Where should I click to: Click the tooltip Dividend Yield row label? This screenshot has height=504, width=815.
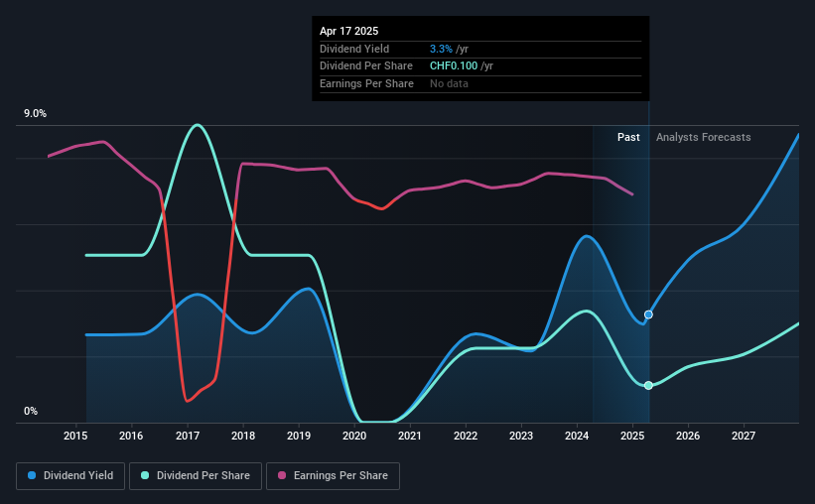tap(354, 49)
